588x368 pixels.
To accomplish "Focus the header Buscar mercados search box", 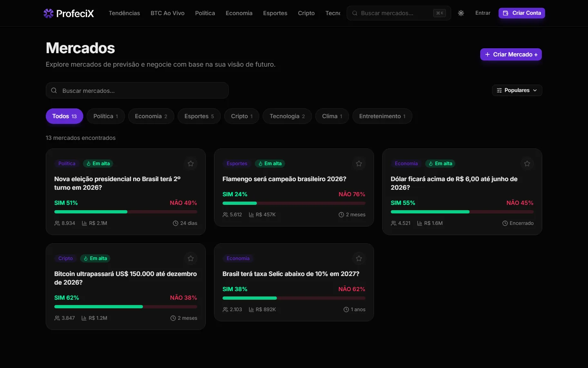I will [399, 13].
